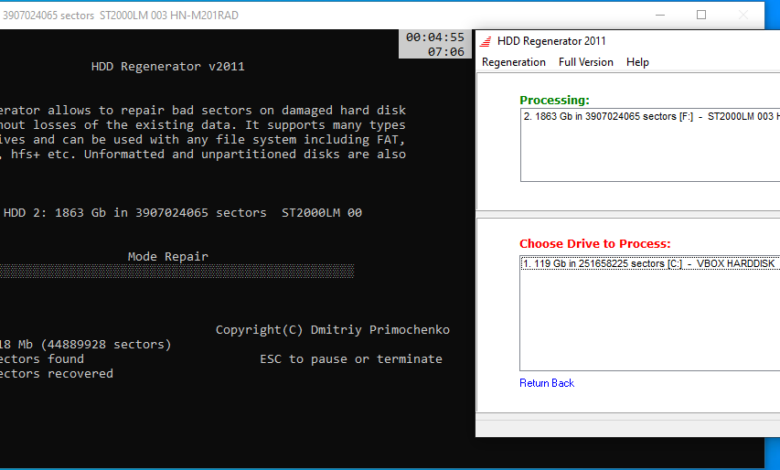Viewport: 780px width, 470px height.
Task: Click Copyright(C) Dmitriy Primochenko text
Action: click(332, 330)
